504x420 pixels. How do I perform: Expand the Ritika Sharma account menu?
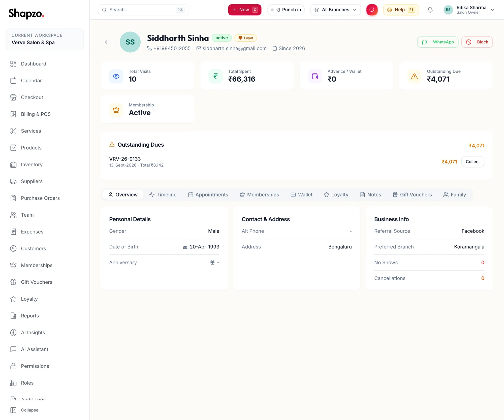click(x=469, y=10)
